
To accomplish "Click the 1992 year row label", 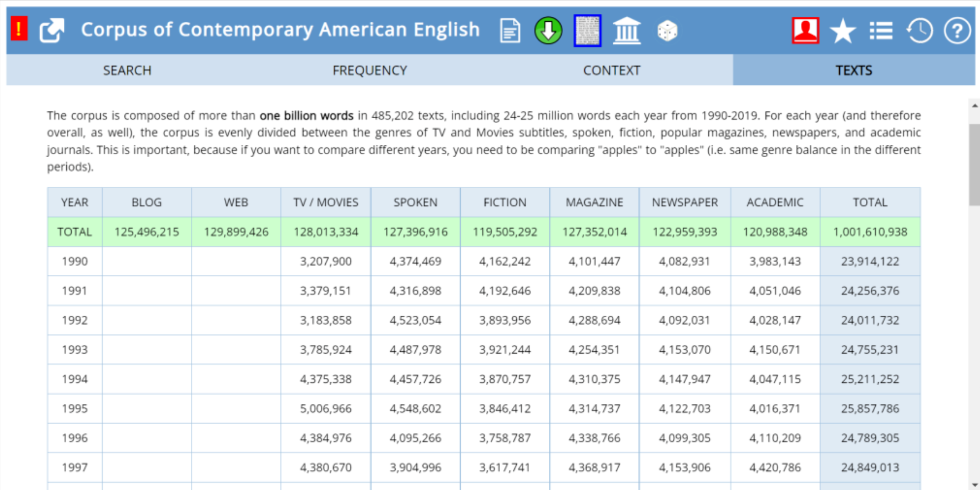I will (74, 321).
